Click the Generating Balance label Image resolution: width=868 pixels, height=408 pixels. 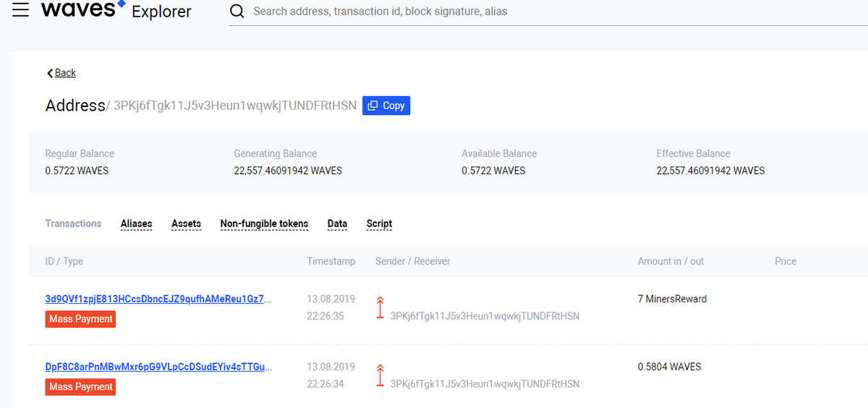[276, 153]
